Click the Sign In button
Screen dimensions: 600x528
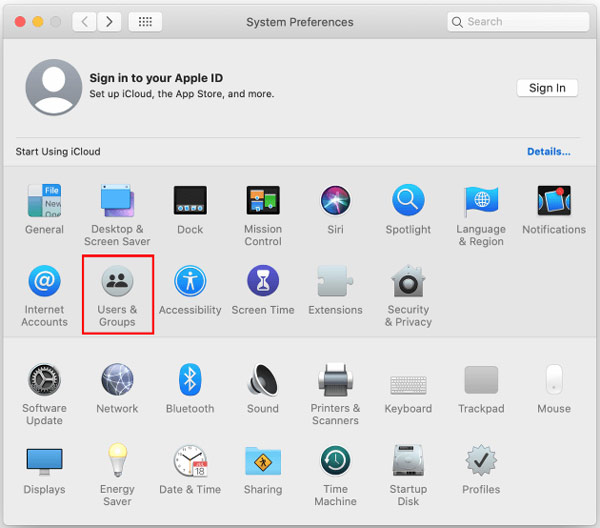click(x=547, y=88)
